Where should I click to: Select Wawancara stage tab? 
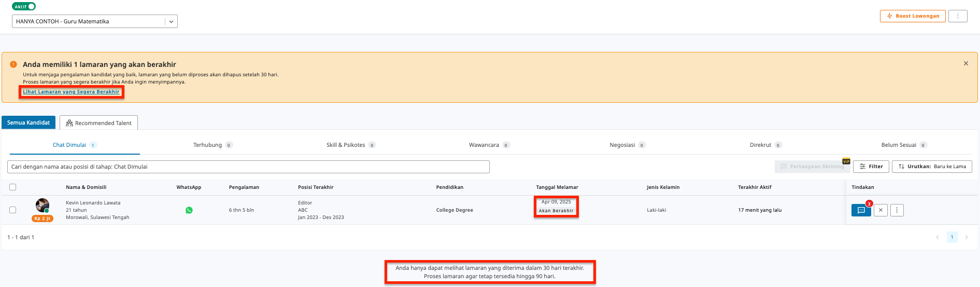489,145
